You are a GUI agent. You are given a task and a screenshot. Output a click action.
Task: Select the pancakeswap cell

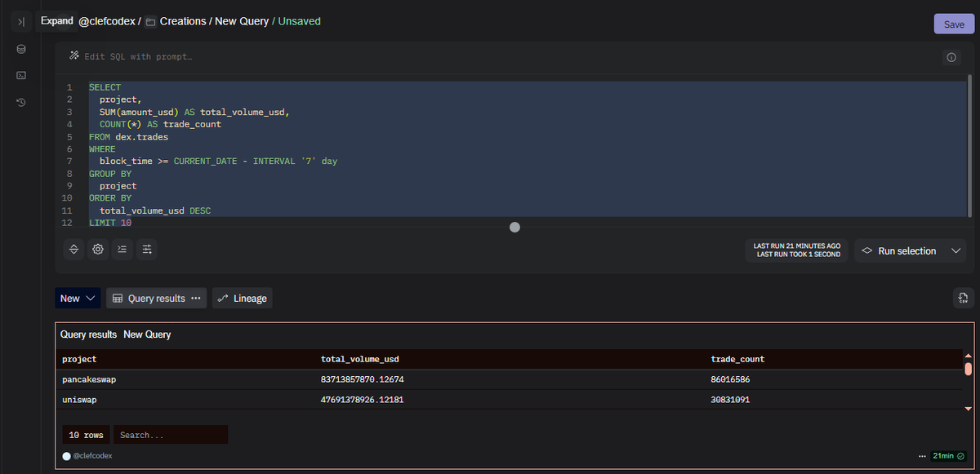click(90, 379)
